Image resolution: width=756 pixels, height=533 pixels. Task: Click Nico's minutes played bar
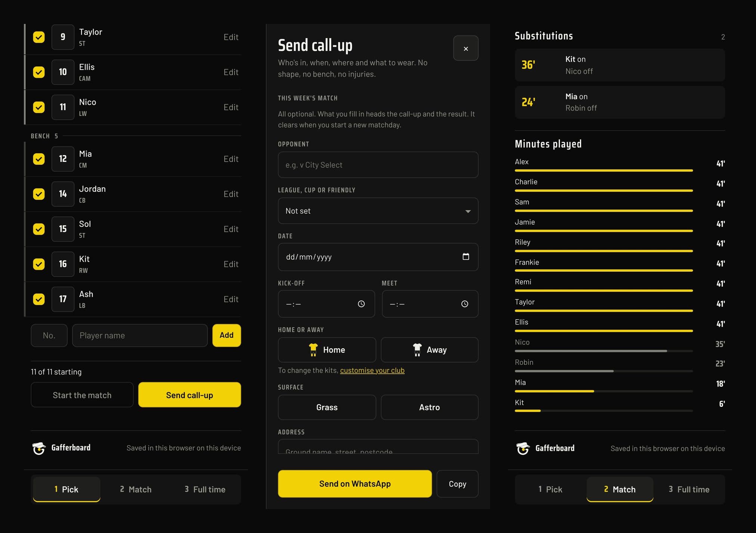coord(604,351)
